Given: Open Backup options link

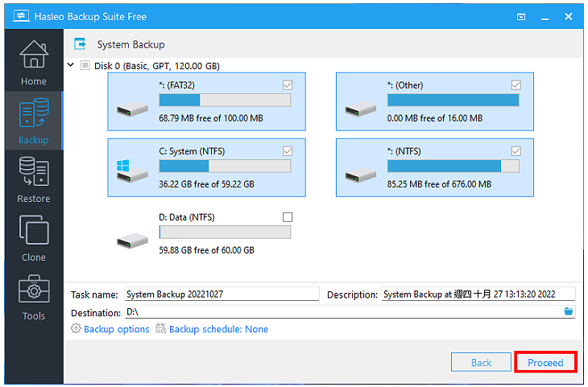Looking at the screenshot, I should [x=116, y=329].
